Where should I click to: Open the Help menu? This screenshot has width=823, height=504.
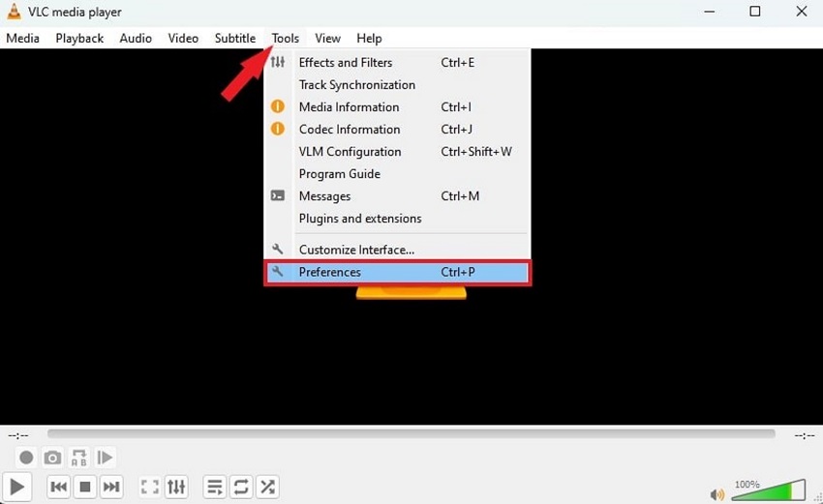pyautogui.click(x=369, y=39)
